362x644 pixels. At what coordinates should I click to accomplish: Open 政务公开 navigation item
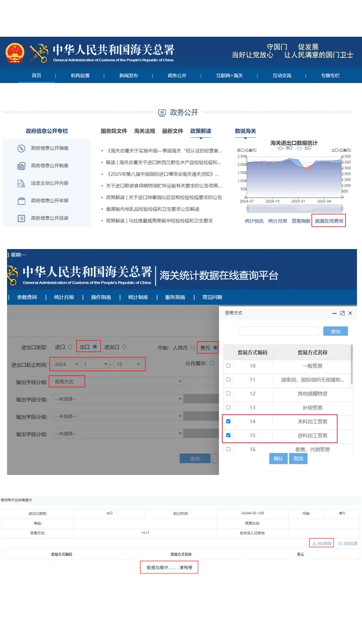[177, 75]
